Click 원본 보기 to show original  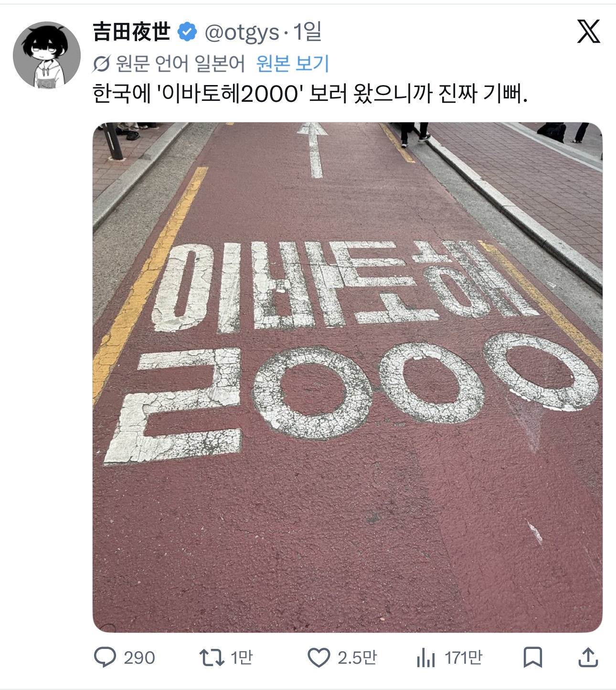click(x=292, y=64)
